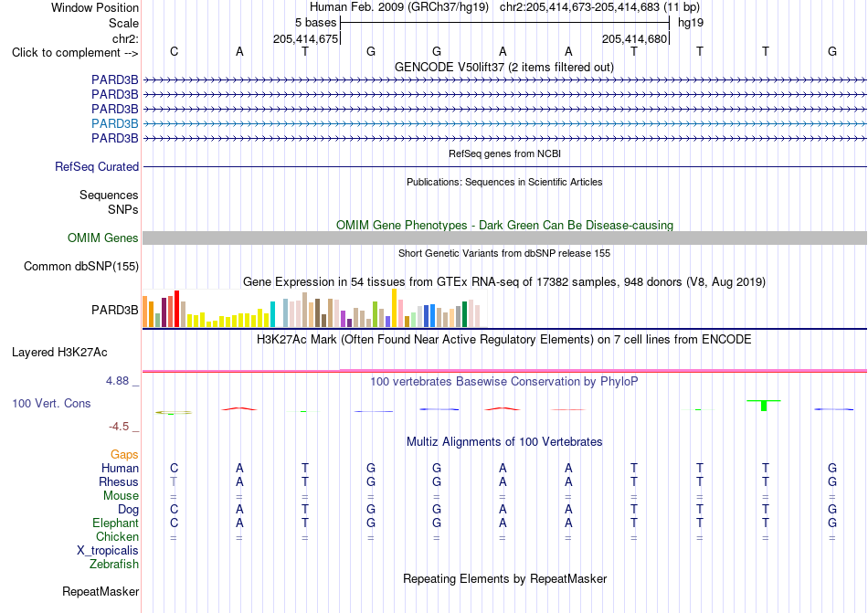Click the 4.88 upper value on the conservation scale

117,381
